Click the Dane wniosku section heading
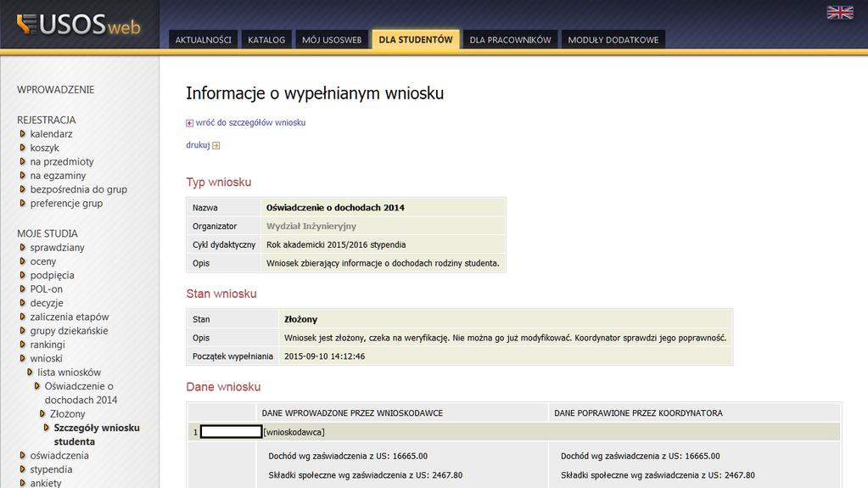The image size is (868, 488). click(x=223, y=387)
